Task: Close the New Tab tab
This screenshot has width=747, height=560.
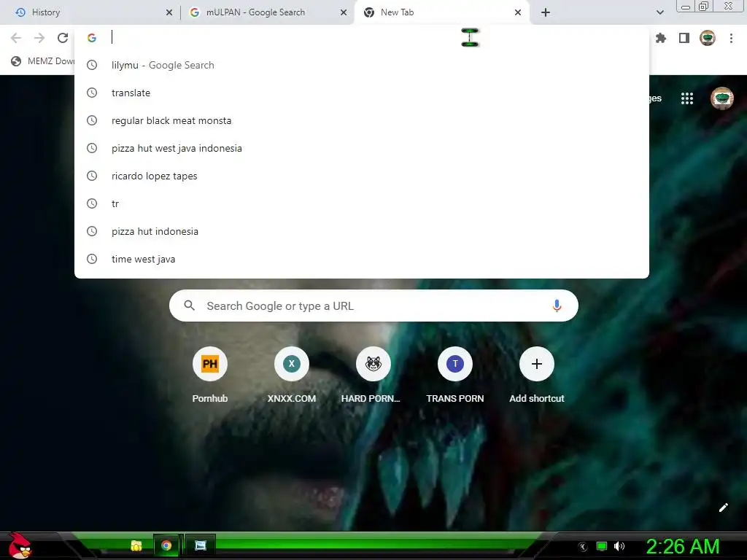Action: pos(518,12)
